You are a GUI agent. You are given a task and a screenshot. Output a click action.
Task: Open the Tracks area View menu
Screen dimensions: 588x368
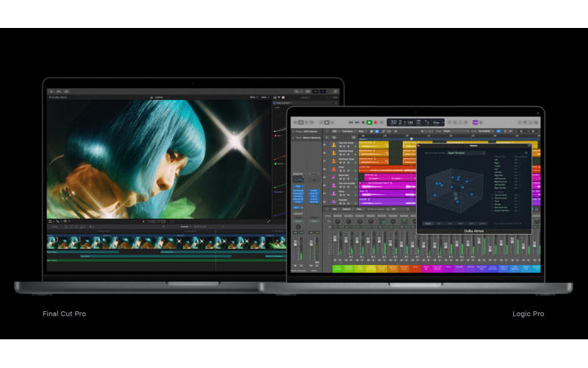click(362, 132)
